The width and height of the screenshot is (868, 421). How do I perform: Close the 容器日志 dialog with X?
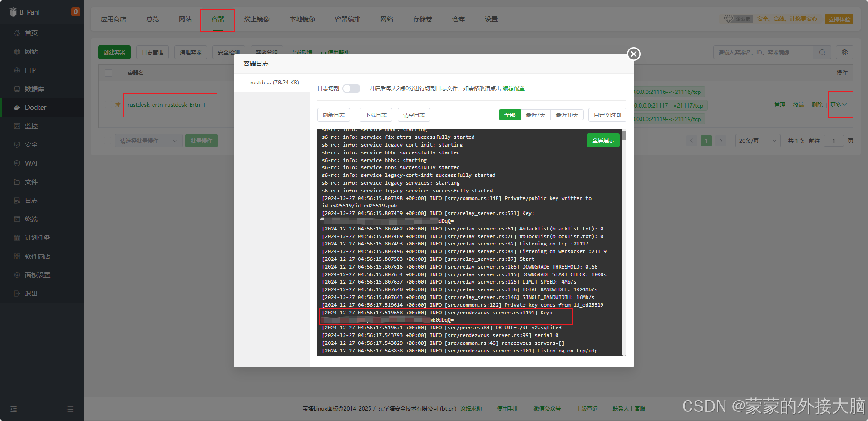pos(634,54)
